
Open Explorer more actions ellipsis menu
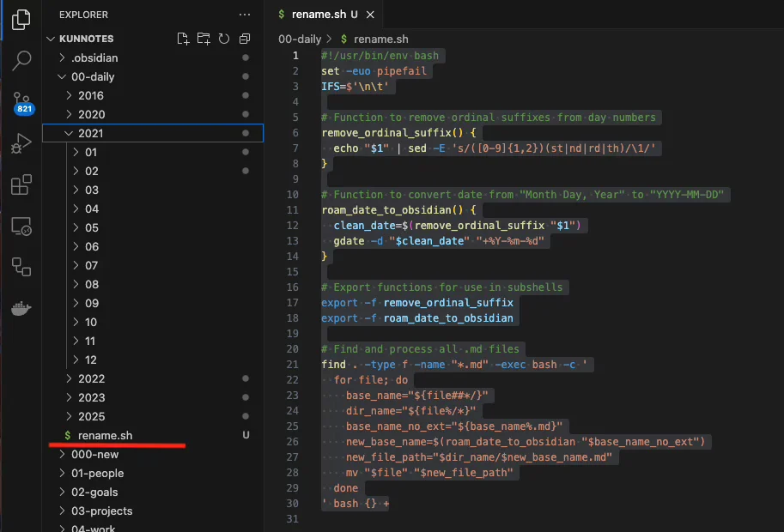coord(245,15)
